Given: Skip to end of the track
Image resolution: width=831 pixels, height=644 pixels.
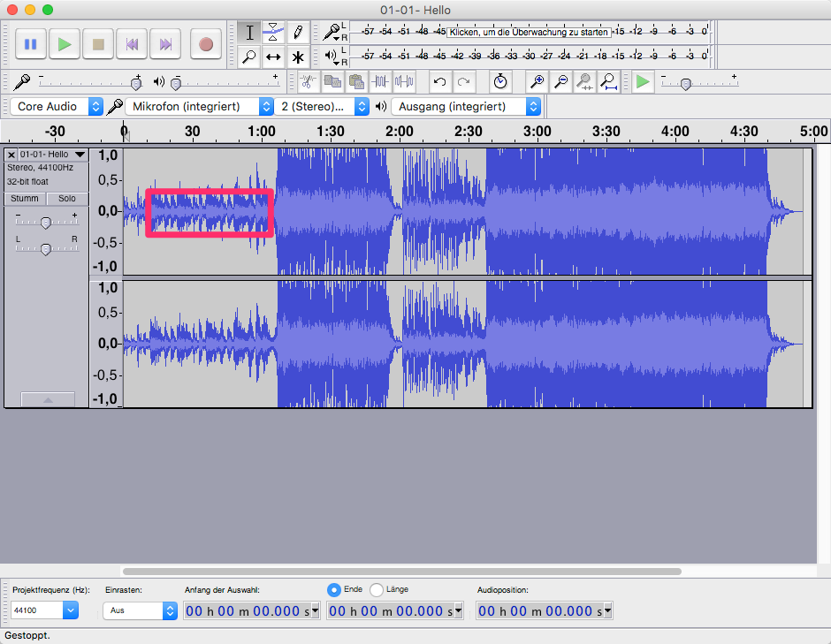Looking at the screenshot, I should click(166, 44).
